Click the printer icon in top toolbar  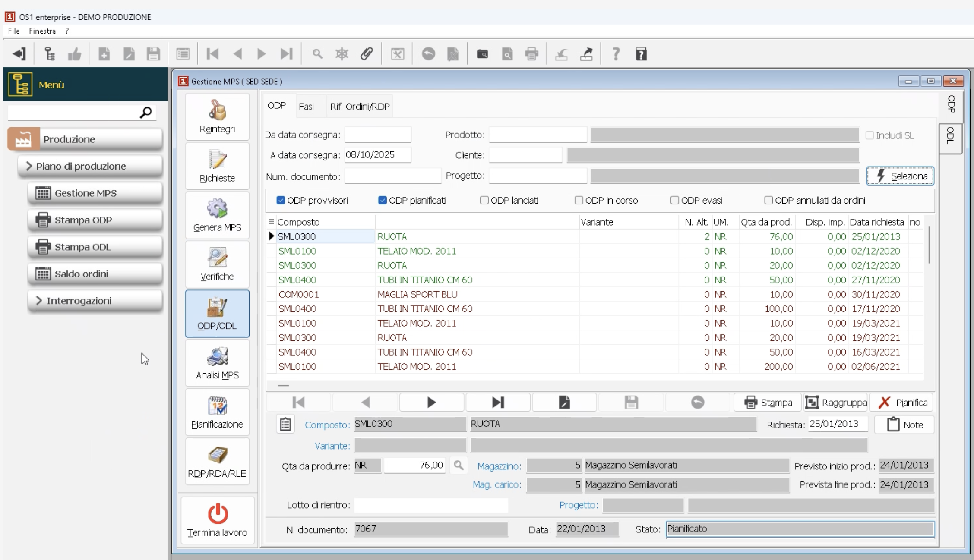point(531,54)
